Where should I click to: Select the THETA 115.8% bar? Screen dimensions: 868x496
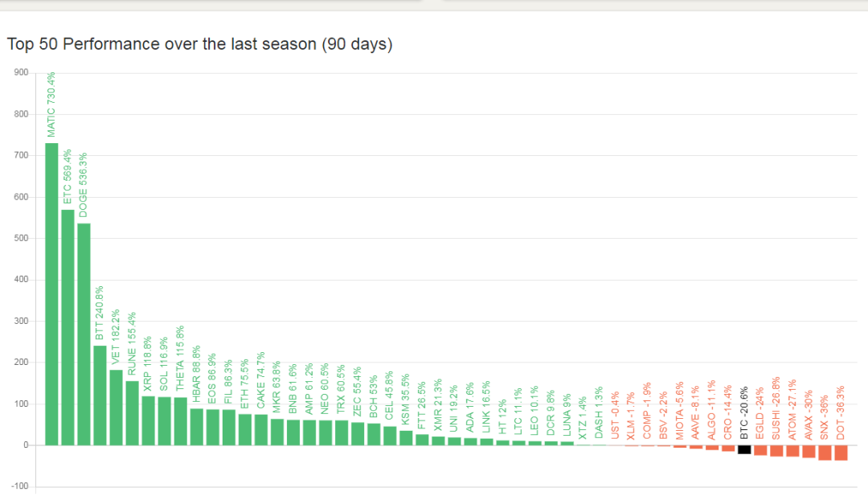181,421
